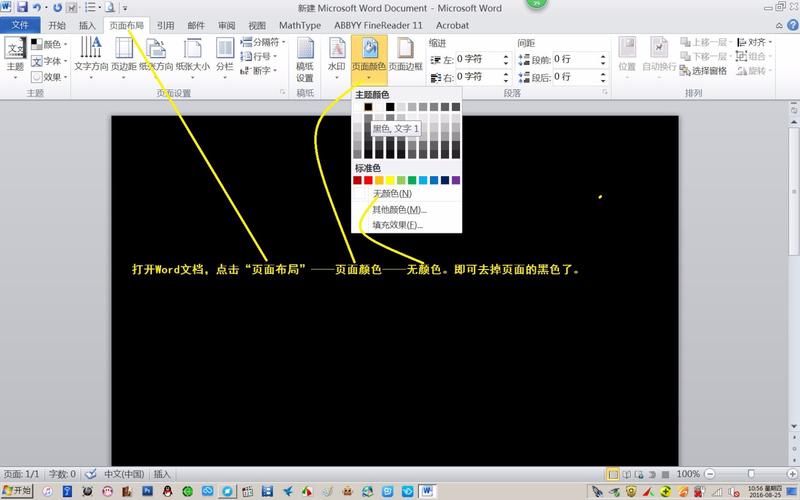The width and height of the screenshot is (800, 500).
Task: Click the 中文(中国) language status entry
Action: click(x=124, y=474)
